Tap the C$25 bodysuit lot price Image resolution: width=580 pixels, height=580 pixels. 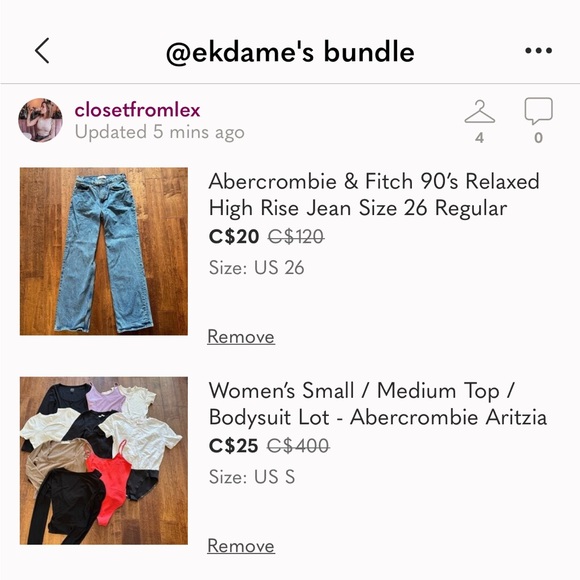click(233, 446)
